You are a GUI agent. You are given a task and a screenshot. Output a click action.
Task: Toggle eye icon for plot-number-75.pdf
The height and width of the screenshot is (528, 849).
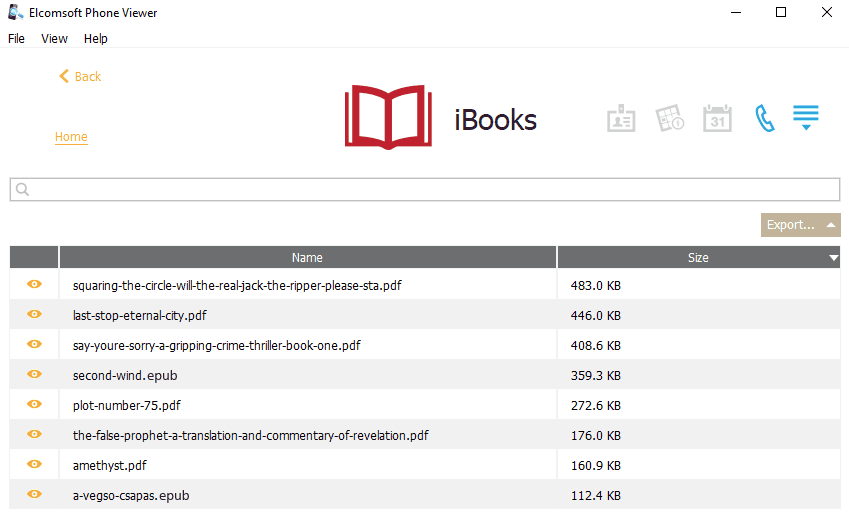[x=35, y=404]
